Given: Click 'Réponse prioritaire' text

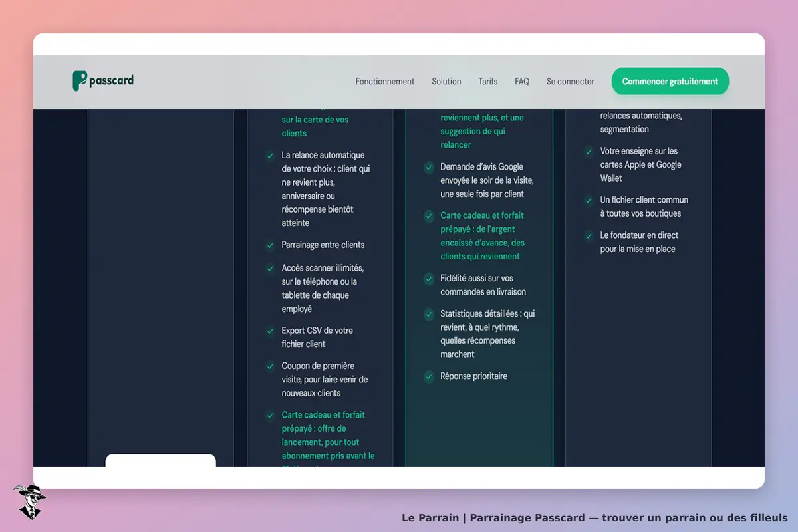Looking at the screenshot, I should [x=473, y=376].
